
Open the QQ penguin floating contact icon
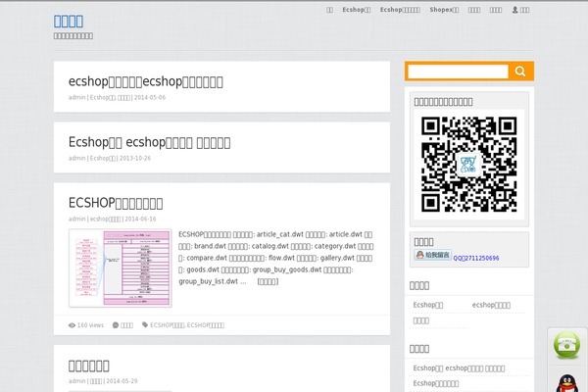pos(566,382)
